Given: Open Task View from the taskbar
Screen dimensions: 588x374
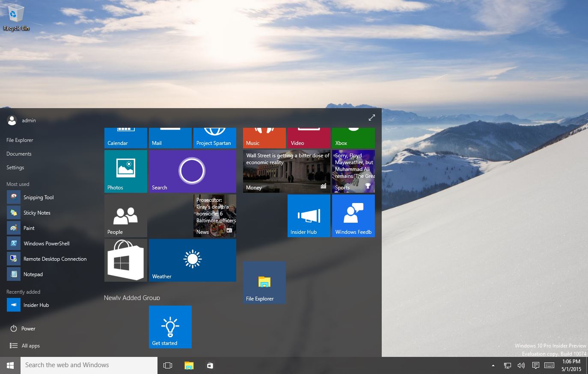Looking at the screenshot, I should 168,365.
